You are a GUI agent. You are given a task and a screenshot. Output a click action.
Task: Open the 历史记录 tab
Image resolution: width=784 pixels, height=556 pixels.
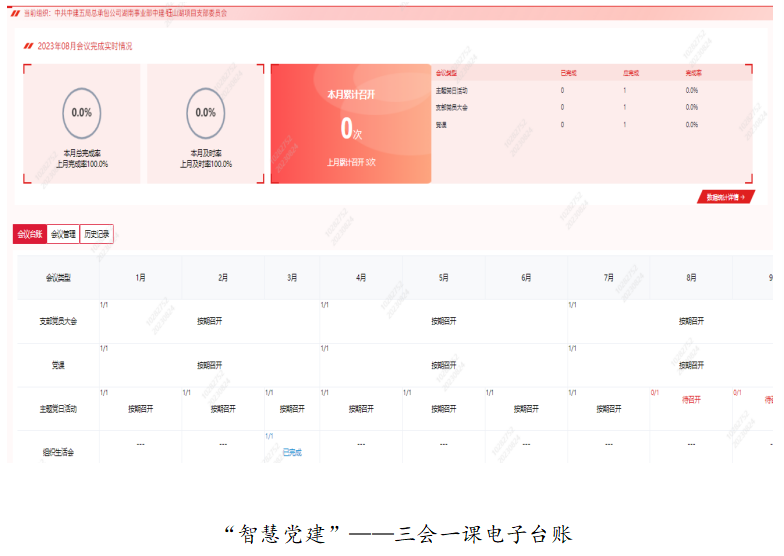[96, 234]
